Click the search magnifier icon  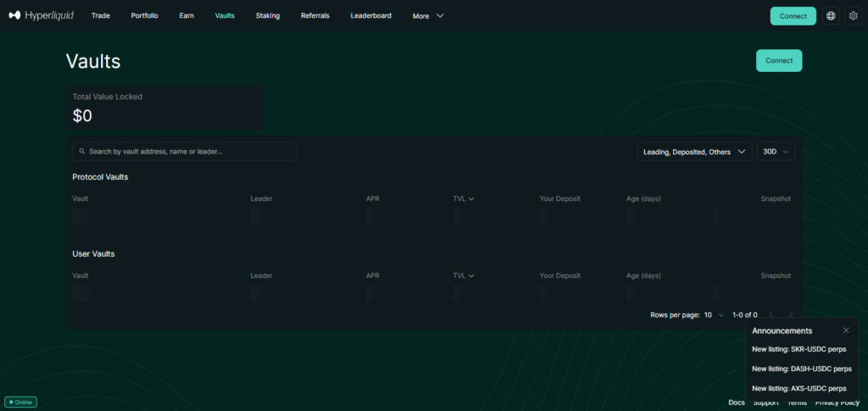pos(81,152)
